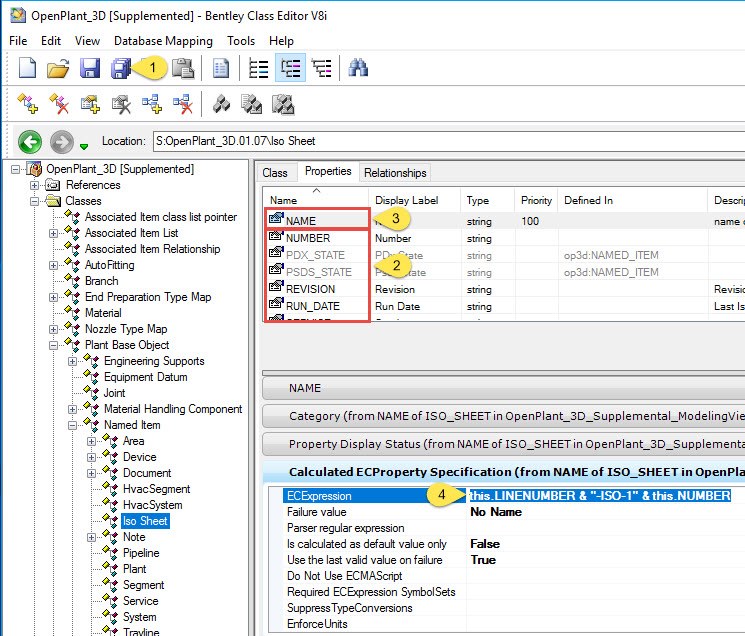Click the document properties page icon

coord(220,68)
